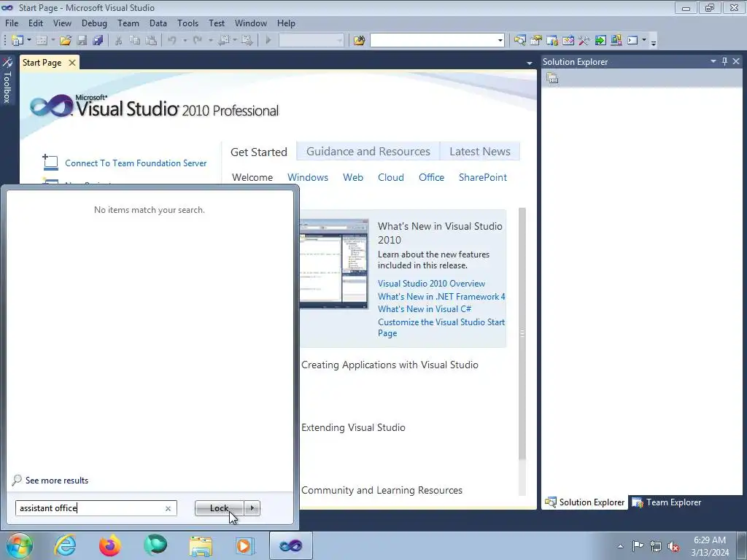This screenshot has height=560, width=747.
Task: Open Visual Studio 2010 Overview link
Action: click(431, 284)
